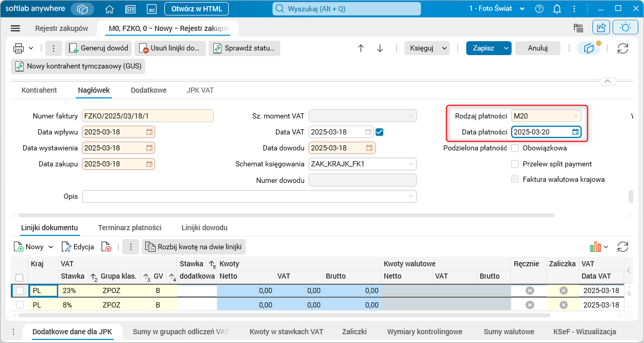Click Nowy kontrahent tymczasowy (GUS)
The height and width of the screenshot is (343, 644).
click(x=78, y=66)
